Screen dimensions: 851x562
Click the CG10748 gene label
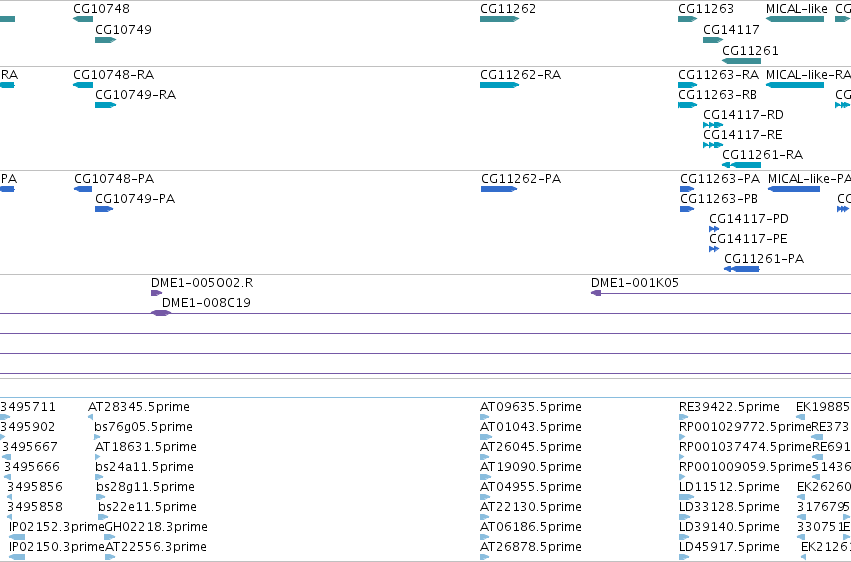(101, 9)
